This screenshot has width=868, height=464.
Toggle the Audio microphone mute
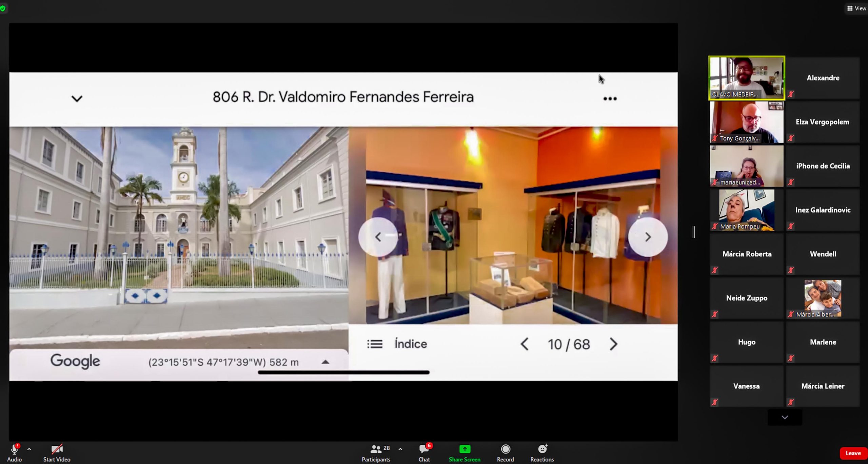click(x=14, y=449)
